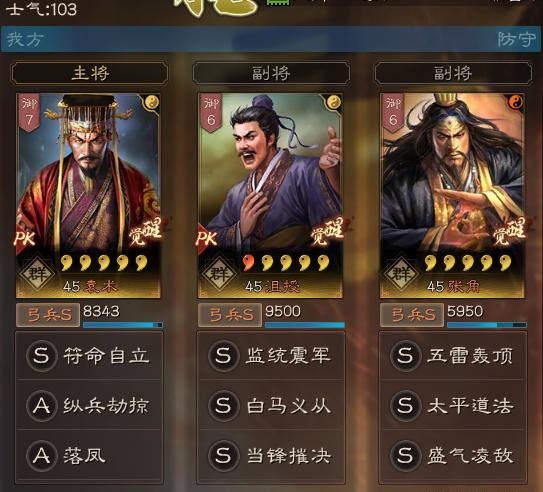The image size is (543, 492).
Task: Tap the yin-yang icon on 袁术's card
Action: pos(152,102)
